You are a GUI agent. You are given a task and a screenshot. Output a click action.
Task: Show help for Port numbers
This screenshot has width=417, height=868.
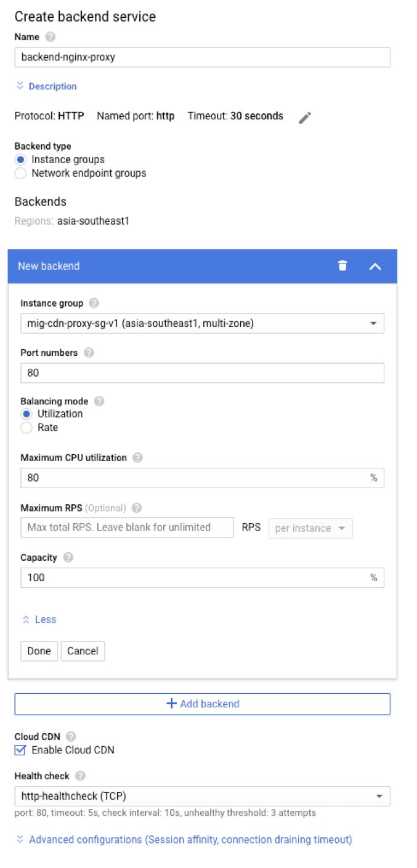click(89, 353)
